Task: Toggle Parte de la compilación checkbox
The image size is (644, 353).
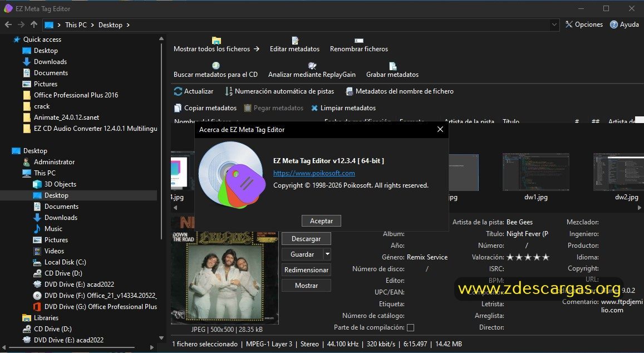Action: 410,327
